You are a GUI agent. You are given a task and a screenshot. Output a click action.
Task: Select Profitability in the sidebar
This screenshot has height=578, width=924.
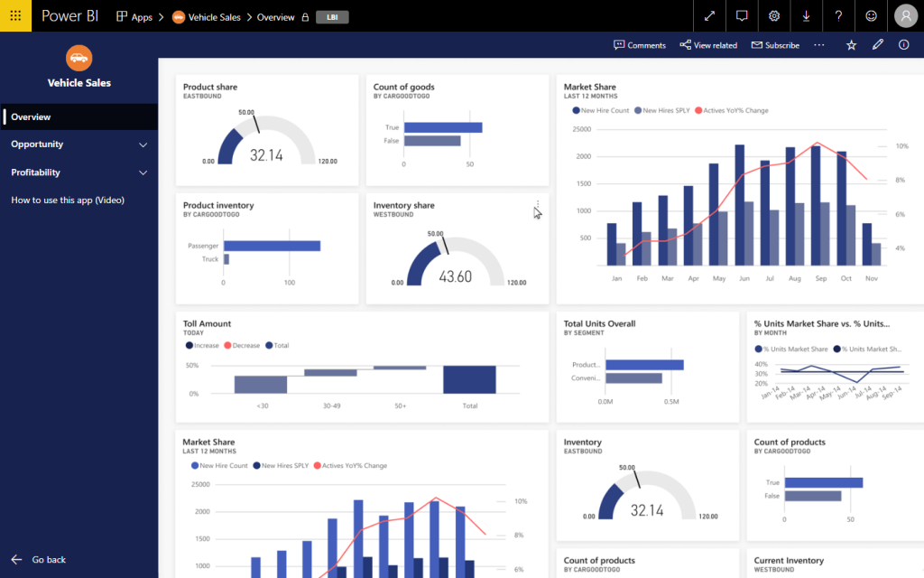(35, 172)
